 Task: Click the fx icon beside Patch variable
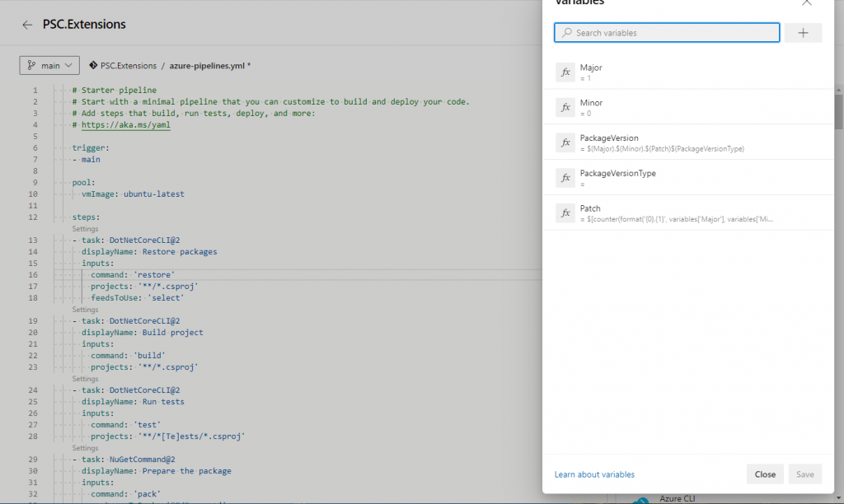click(565, 213)
